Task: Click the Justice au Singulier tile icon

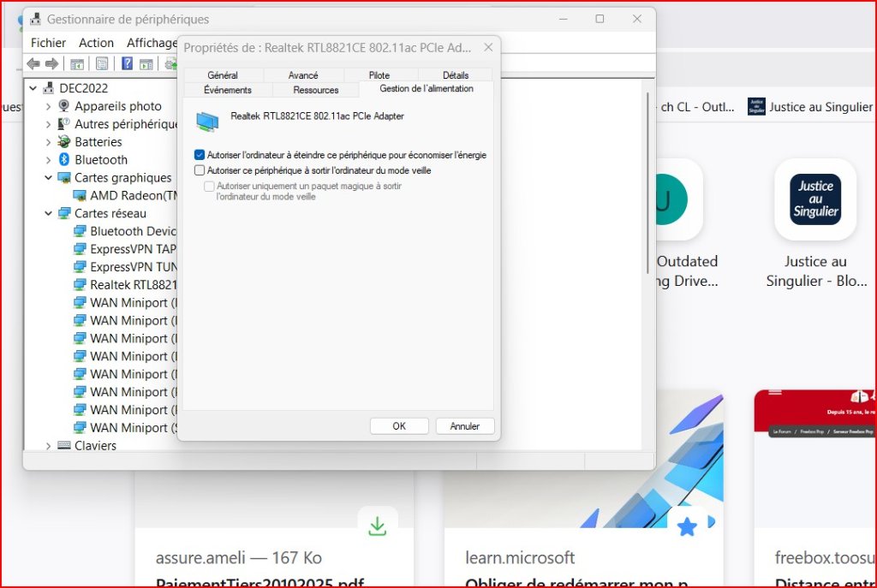Action: pos(814,199)
